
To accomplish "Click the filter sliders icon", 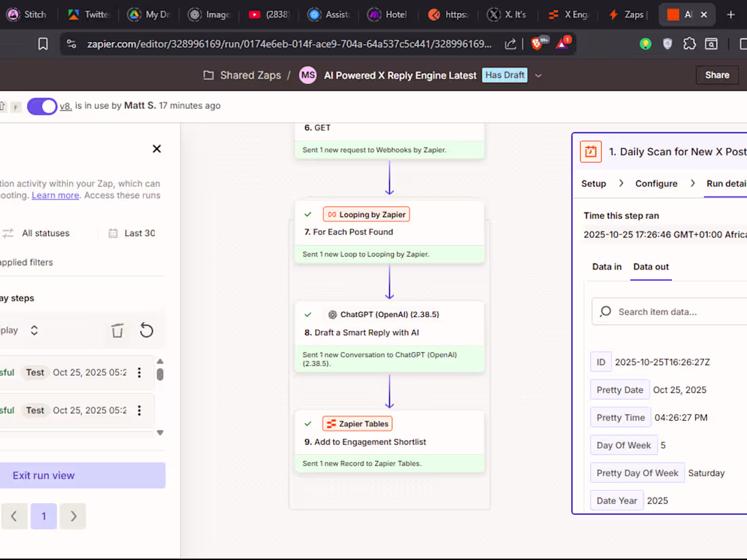I will pyautogui.click(x=7, y=234).
